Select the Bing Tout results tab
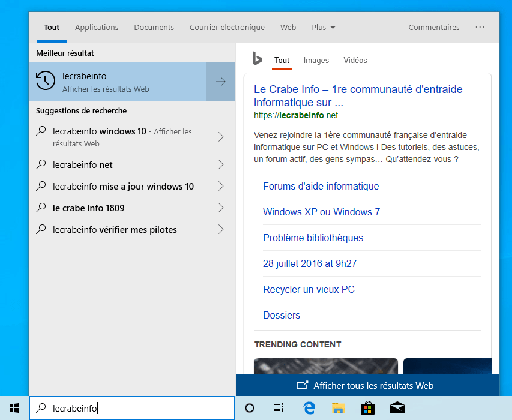Screen dimensions: 512x420 (282, 61)
